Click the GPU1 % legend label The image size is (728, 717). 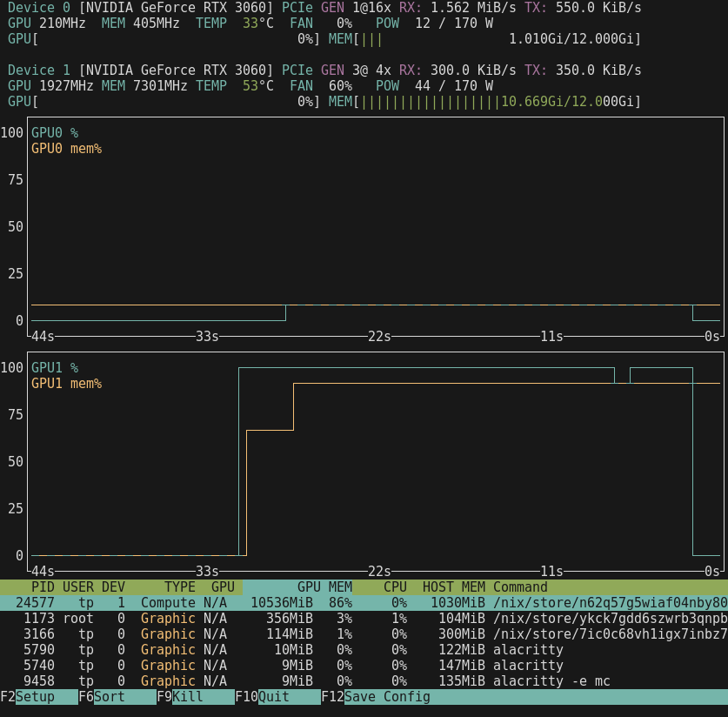coord(55,368)
